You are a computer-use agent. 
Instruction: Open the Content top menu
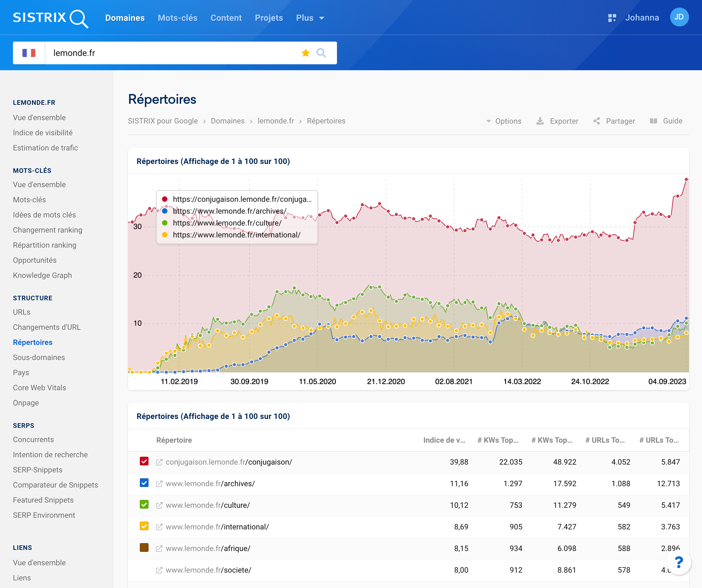(x=226, y=18)
